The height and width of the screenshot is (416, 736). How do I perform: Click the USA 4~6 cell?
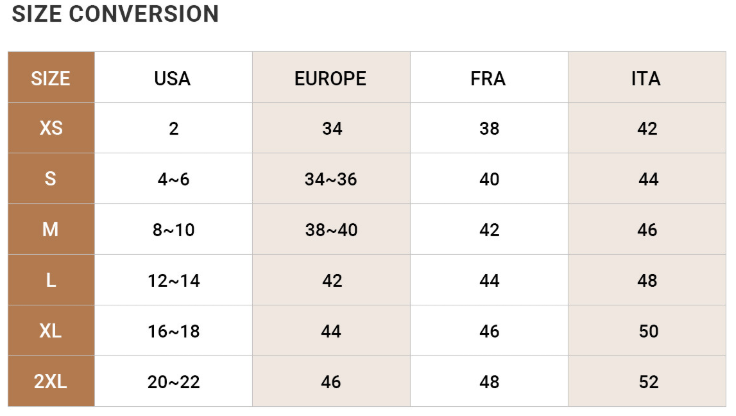(x=173, y=178)
